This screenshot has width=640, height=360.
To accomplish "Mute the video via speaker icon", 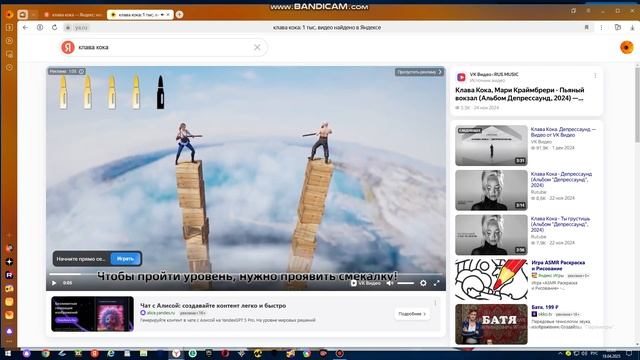I will click(x=390, y=283).
